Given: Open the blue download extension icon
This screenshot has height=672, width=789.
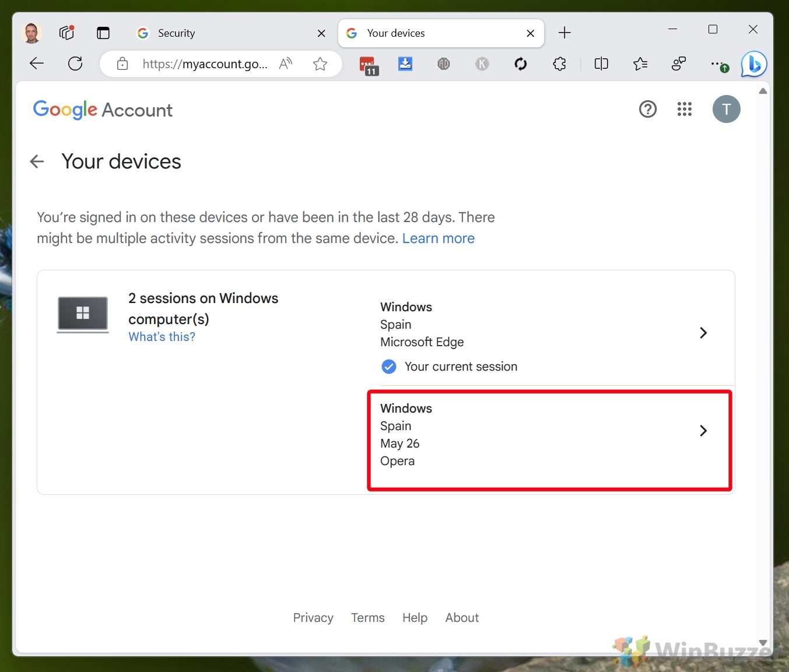Looking at the screenshot, I should click(x=405, y=64).
